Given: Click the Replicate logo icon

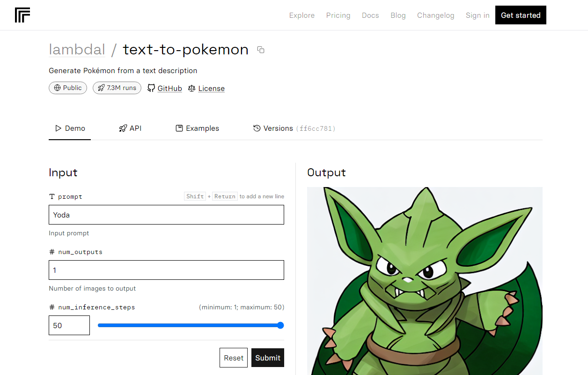Looking at the screenshot, I should click(x=22, y=15).
